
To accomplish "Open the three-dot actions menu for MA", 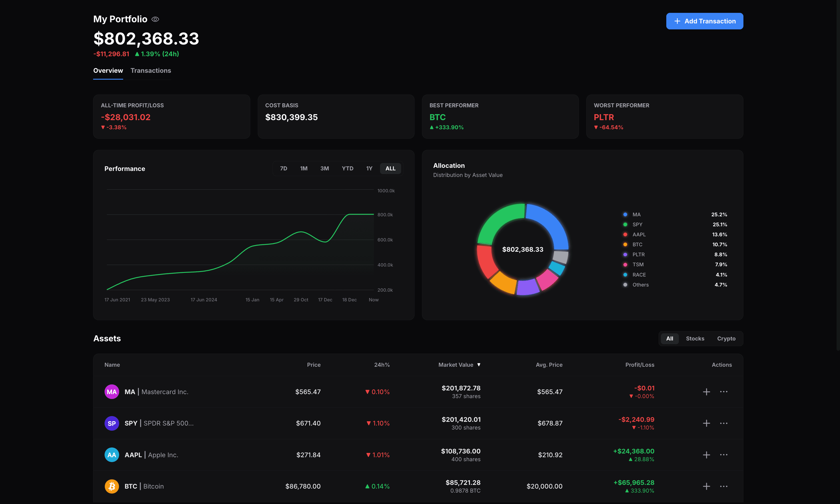I will click(724, 391).
